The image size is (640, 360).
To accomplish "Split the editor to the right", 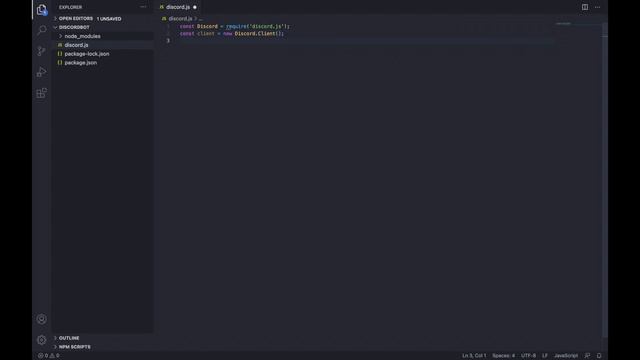I will click(x=585, y=7).
